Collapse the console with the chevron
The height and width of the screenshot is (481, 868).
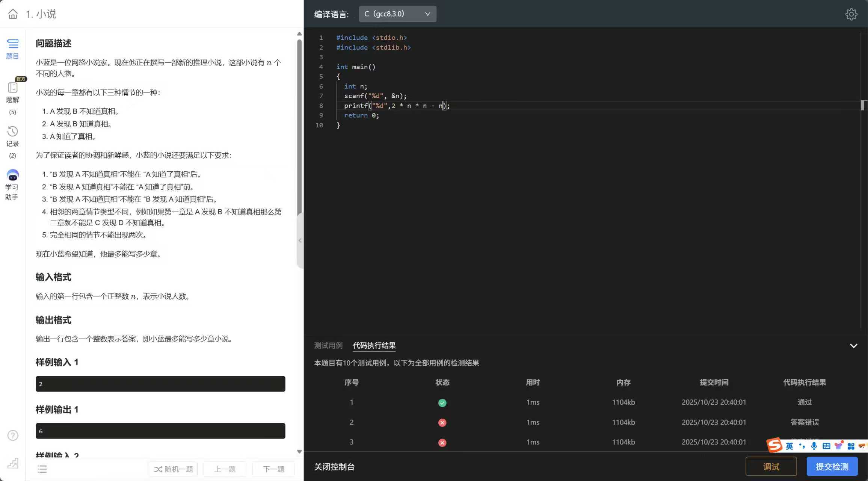pyautogui.click(x=853, y=346)
